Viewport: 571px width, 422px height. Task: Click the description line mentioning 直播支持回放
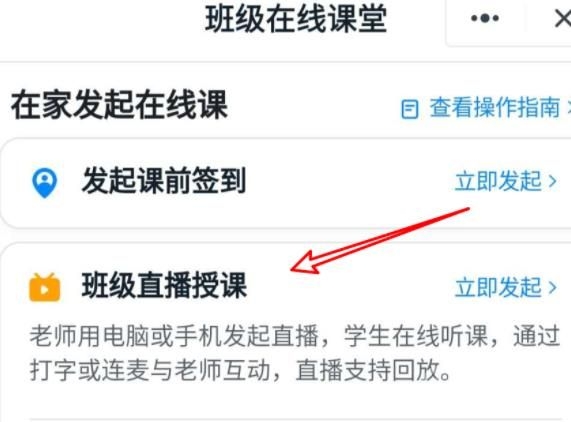click(240, 370)
